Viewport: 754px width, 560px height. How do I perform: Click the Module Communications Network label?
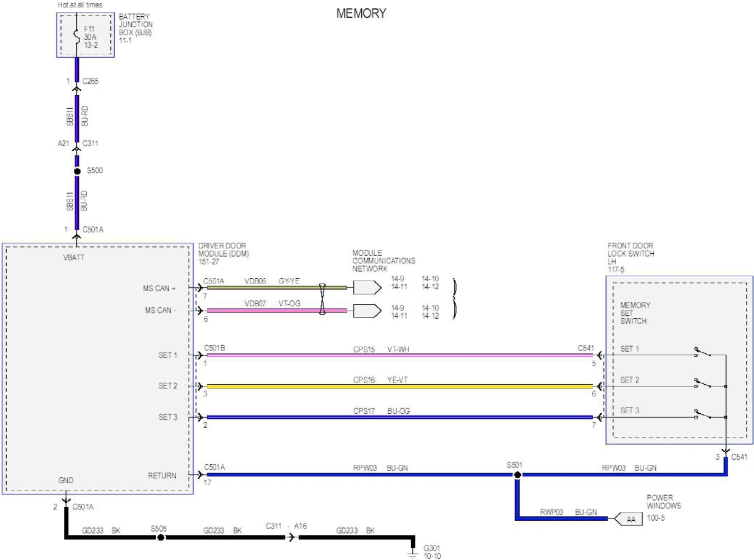384,261
